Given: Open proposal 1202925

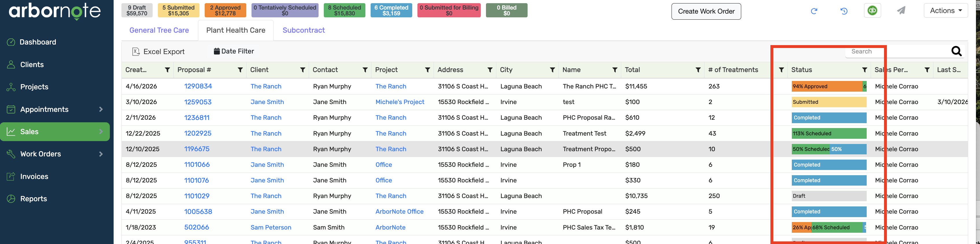Looking at the screenshot, I should (198, 133).
